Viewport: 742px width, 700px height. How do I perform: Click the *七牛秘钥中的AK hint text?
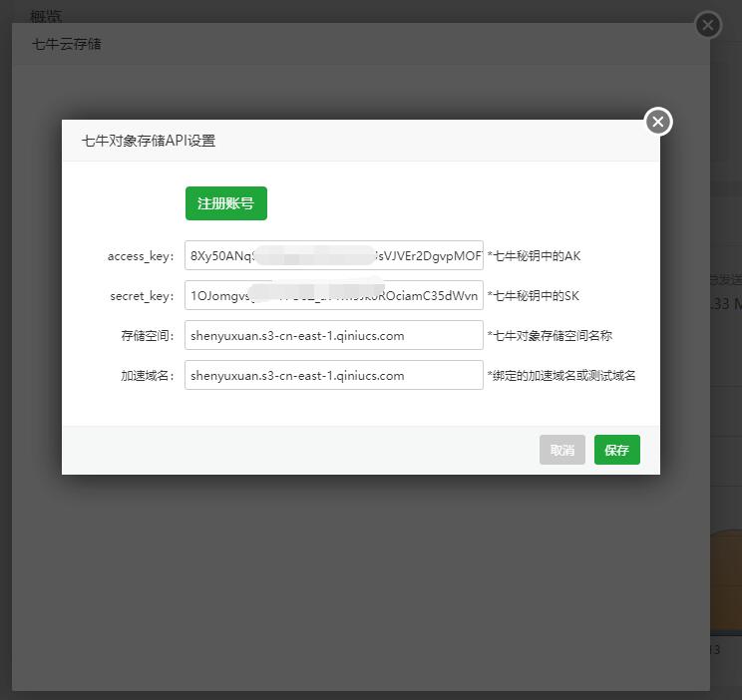coord(534,256)
